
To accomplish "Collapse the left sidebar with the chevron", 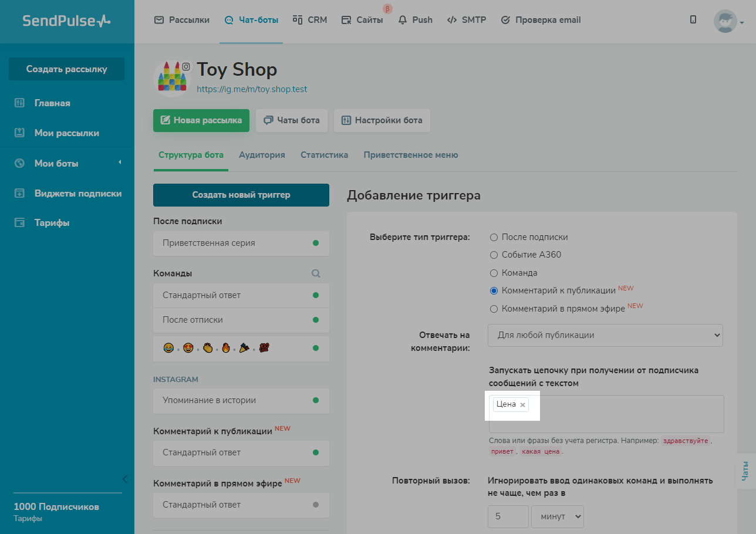I will click(124, 479).
